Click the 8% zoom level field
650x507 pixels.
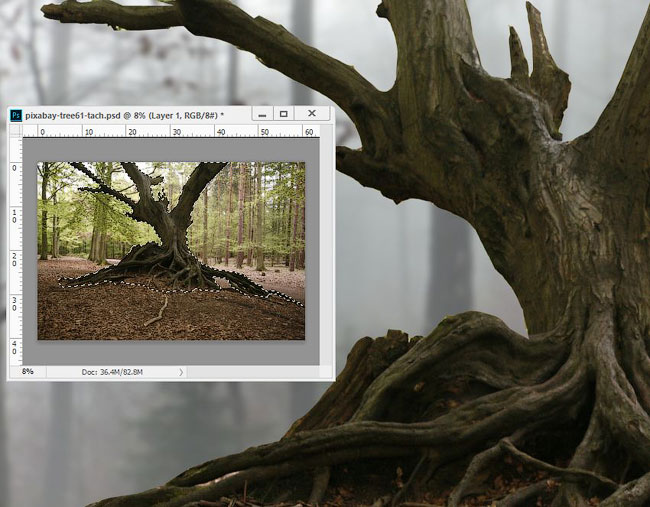coord(28,371)
